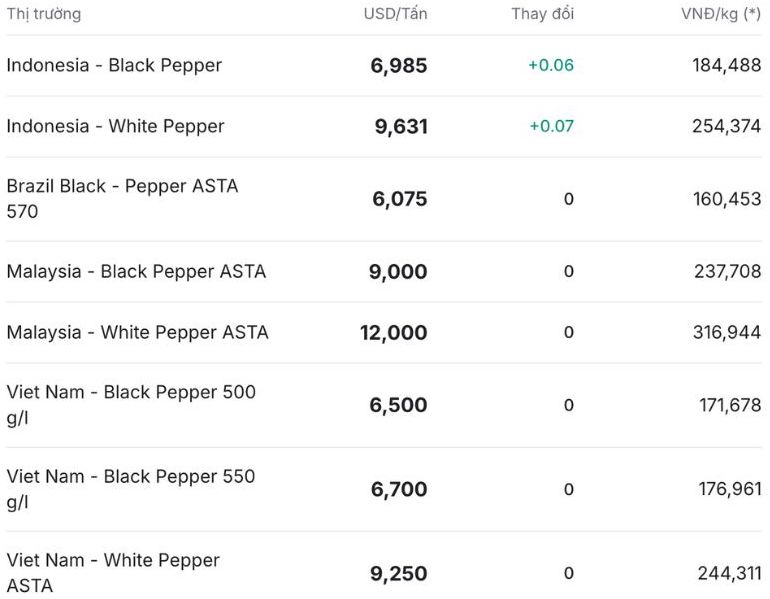The image size is (770, 599).
Task: Select the Malaysia - Black Pepper ASTA label
Action: pyautogui.click(x=136, y=271)
